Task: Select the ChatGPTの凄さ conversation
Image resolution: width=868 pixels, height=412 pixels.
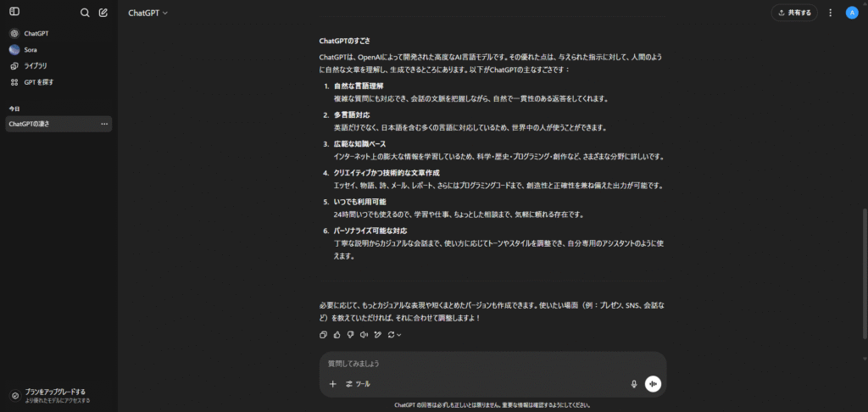Action: [x=58, y=124]
